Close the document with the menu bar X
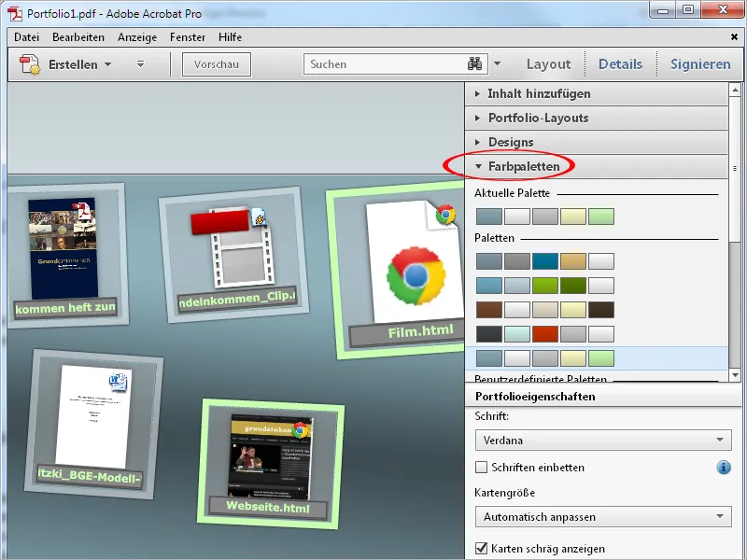747x560 pixels. [734, 37]
